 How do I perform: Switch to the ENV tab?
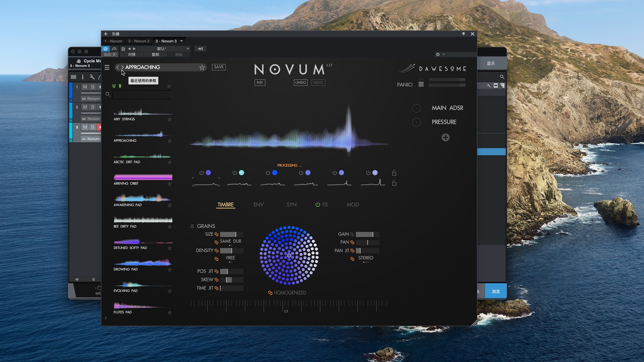[258, 204]
